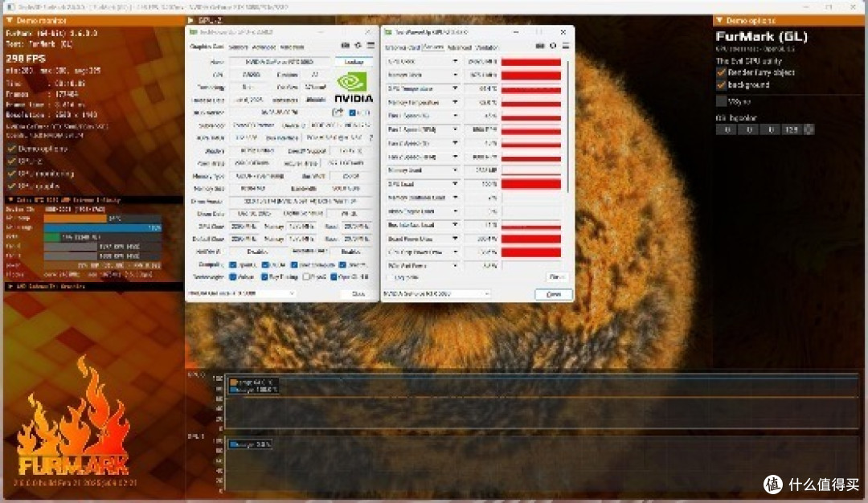Collapse the Demo monitor panel
868x503 pixels.
(10, 20)
